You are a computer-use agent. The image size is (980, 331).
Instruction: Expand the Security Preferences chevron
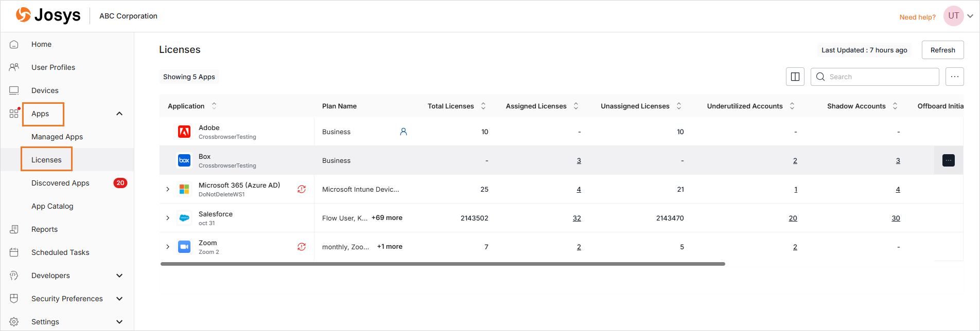click(119, 299)
